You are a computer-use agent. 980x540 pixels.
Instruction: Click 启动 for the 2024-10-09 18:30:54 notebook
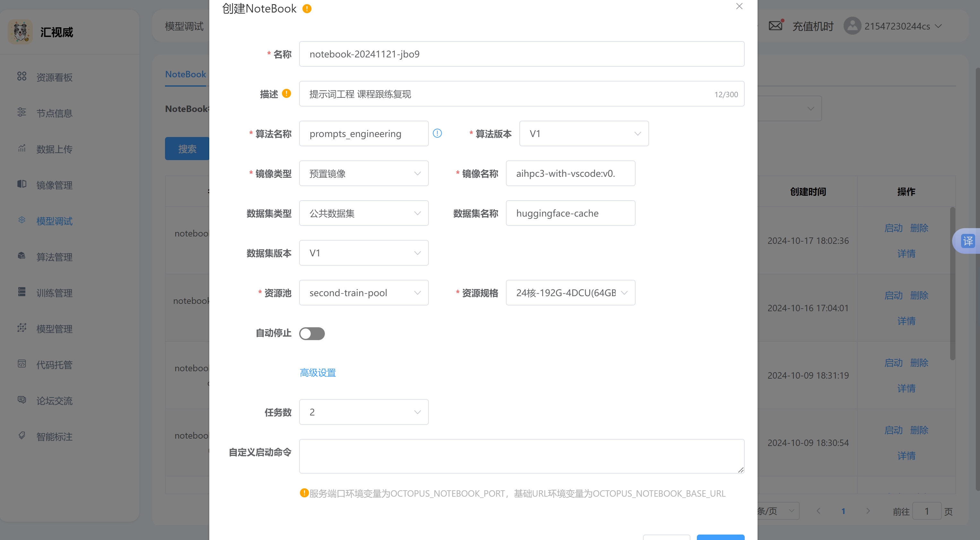(894, 430)
